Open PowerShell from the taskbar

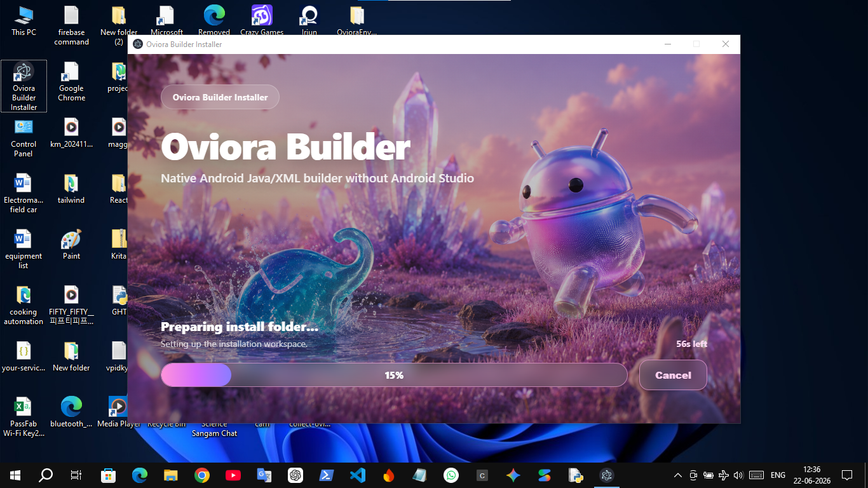326,475
